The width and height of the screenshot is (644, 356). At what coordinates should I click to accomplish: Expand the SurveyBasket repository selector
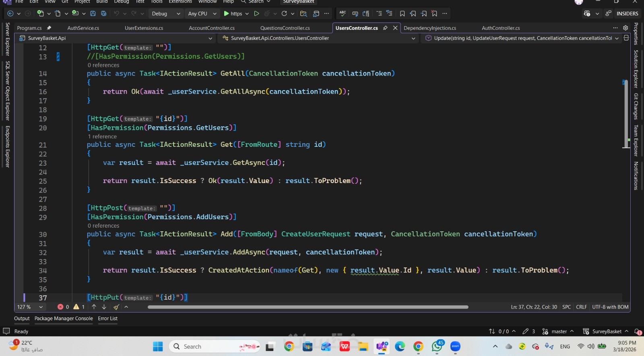click(606, 331)
